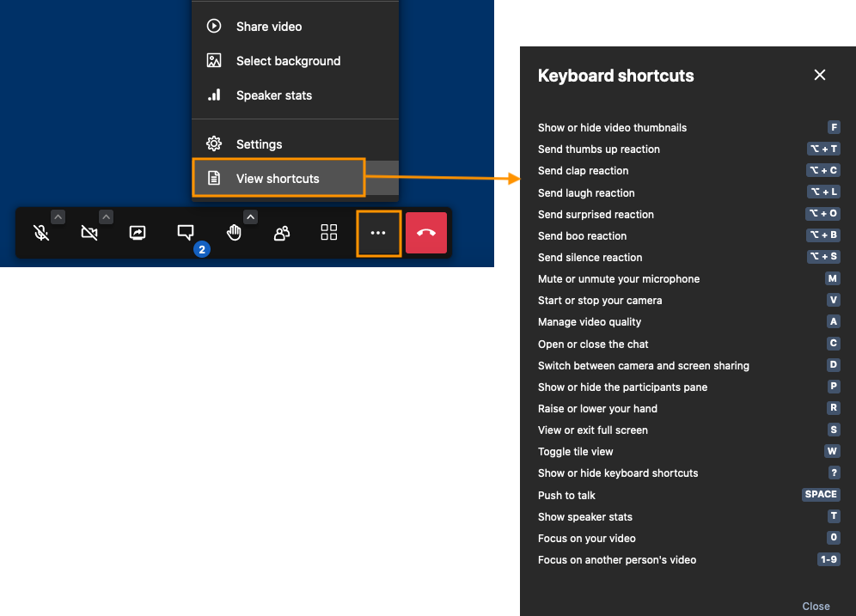Image resolution: width=856 pixels, height=616 pixels.
Task: Select Share video from the menu
Action: 269,27
